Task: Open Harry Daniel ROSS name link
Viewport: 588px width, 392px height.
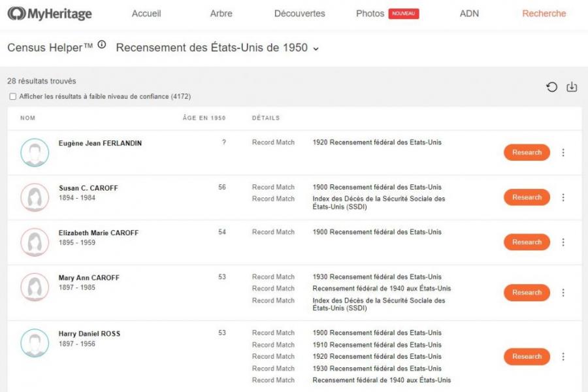Action: 90,334
